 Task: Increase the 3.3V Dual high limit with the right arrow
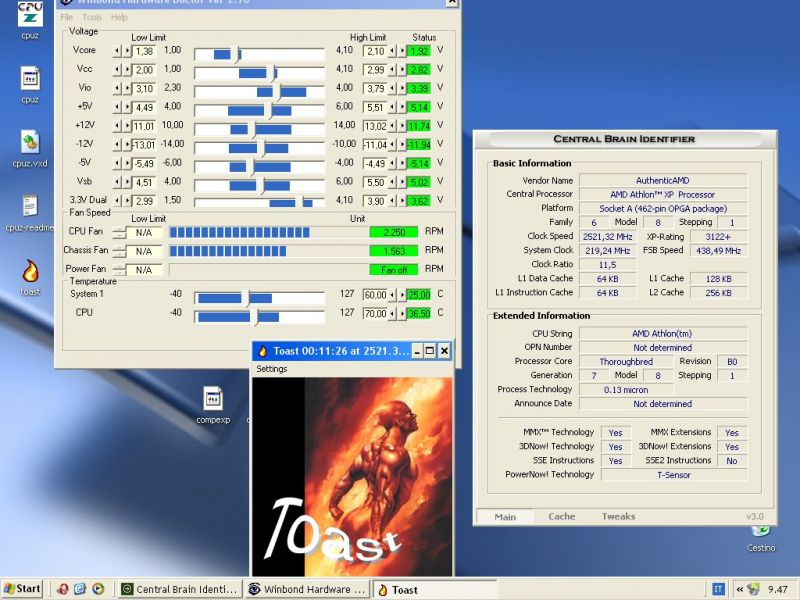[x=402, y=201]
